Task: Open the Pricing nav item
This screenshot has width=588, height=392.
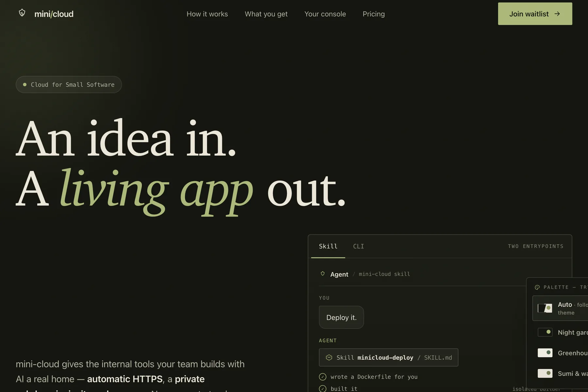Action: [x=373, y=14]
